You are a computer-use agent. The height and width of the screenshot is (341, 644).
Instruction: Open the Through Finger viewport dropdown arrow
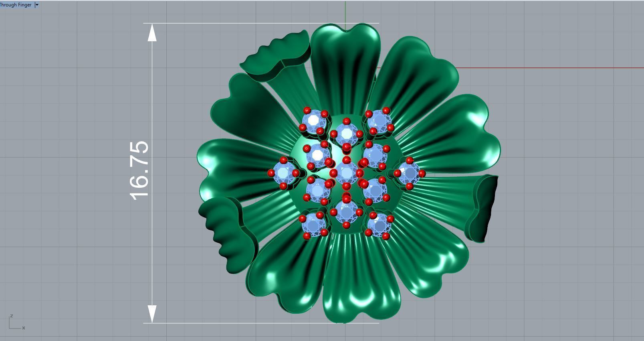37,5
